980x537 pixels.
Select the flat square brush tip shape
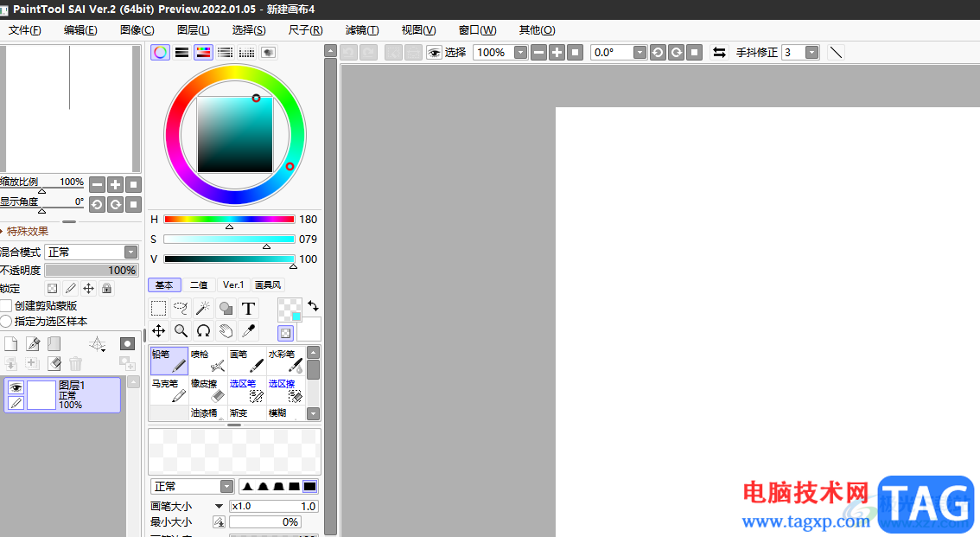309,486
